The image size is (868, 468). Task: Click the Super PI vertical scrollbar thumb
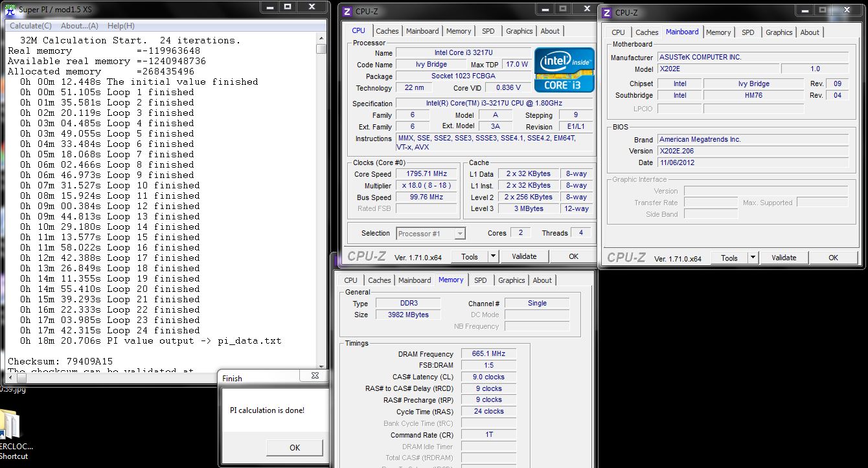321,49
